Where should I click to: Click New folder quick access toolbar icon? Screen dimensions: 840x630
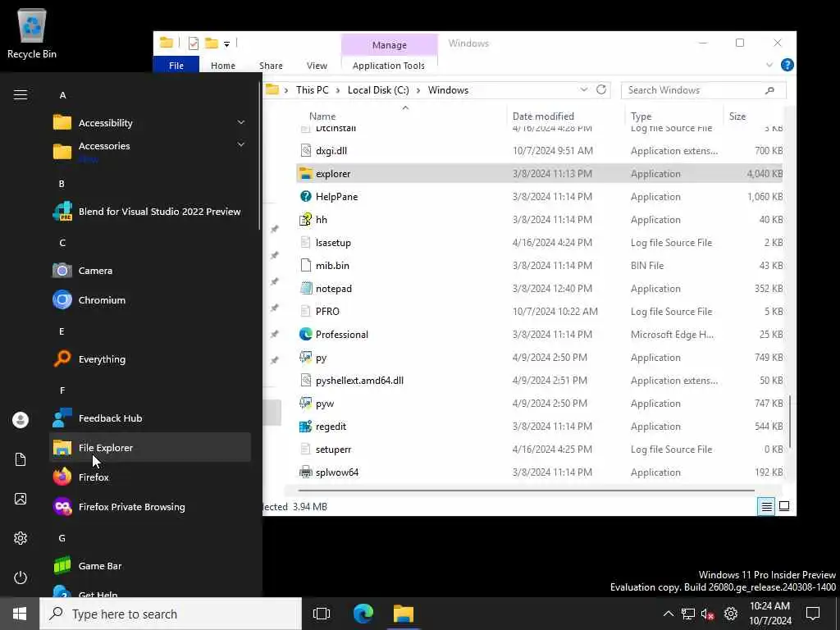click(212, 43)
